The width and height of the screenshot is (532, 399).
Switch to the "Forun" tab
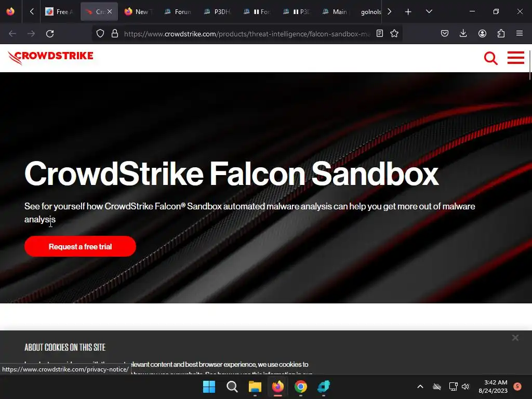pos(178,11)
